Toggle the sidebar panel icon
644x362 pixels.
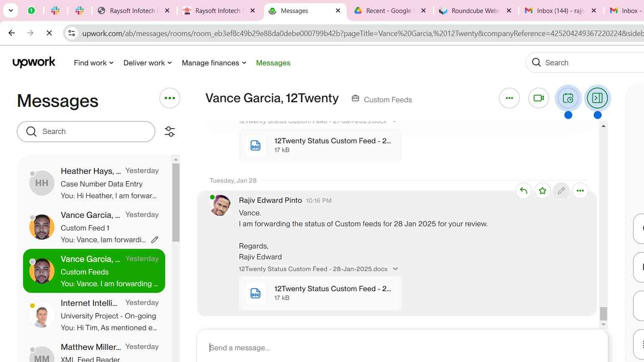597,98
